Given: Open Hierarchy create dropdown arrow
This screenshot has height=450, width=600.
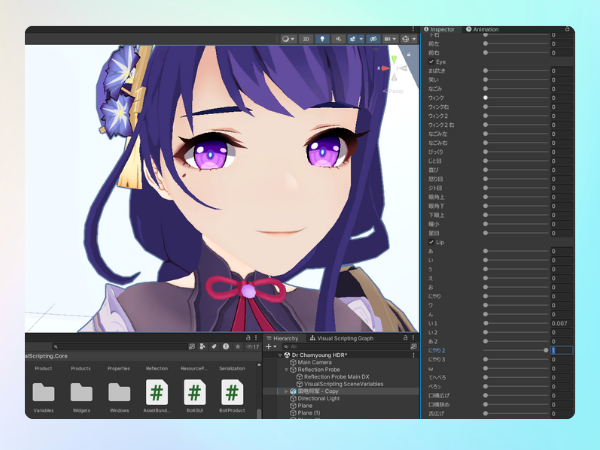Looking at the screenshot, I should [275, 347].
